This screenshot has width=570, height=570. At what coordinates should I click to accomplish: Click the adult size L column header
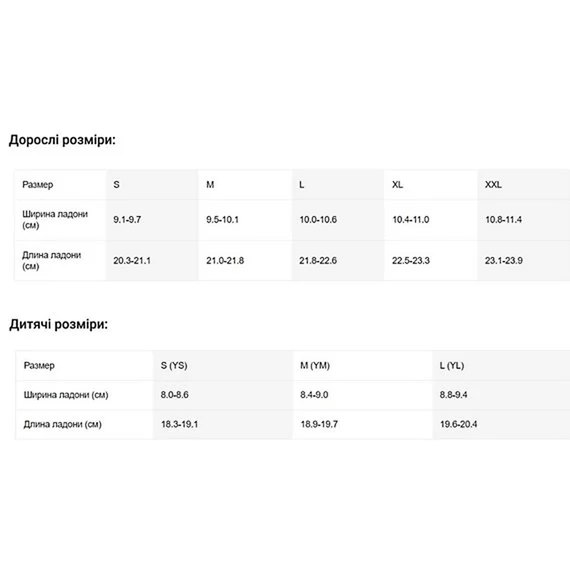pos(338,185)
